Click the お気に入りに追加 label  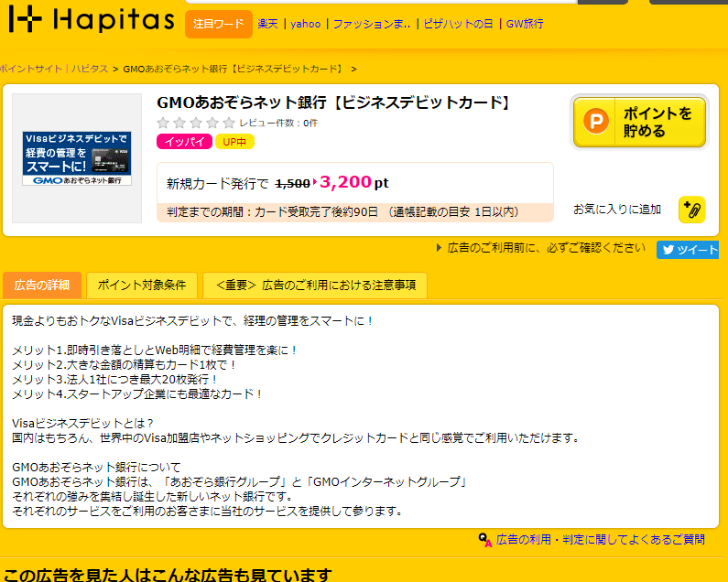617,210
